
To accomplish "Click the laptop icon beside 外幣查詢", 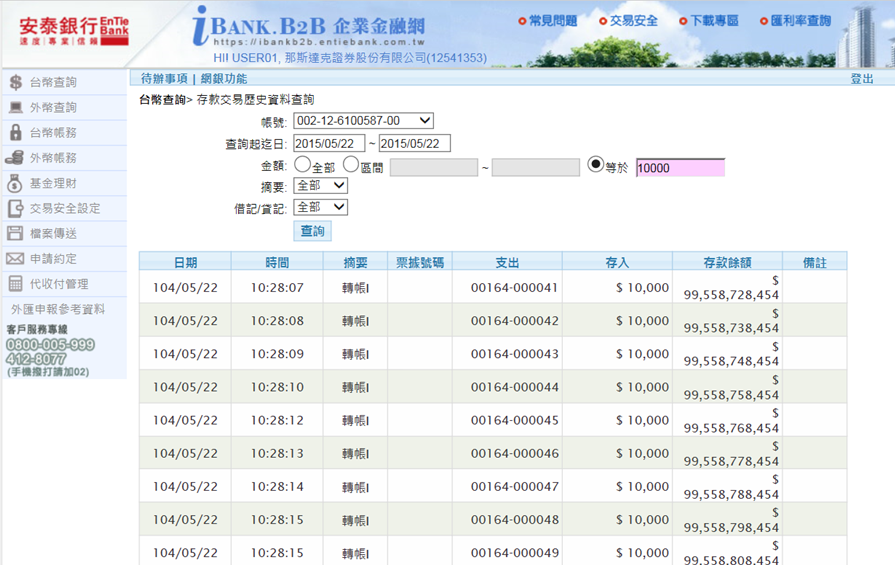I will (15, 107).
